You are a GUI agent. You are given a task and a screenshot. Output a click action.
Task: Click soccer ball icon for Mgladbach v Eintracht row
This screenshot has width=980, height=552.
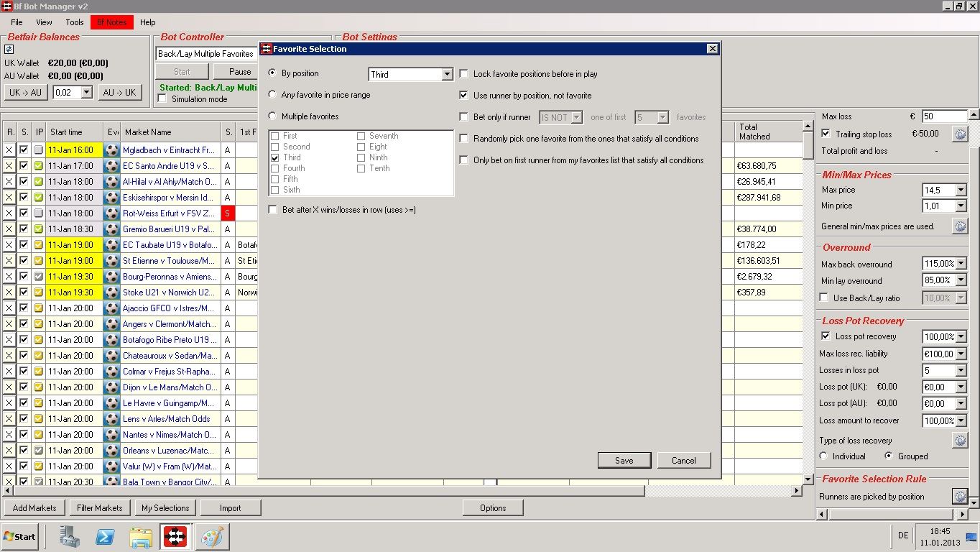click(x=111, y=150)
